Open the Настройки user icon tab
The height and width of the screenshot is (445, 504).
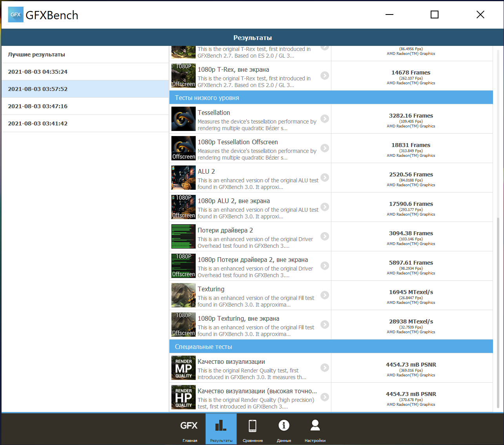[315, 425]
